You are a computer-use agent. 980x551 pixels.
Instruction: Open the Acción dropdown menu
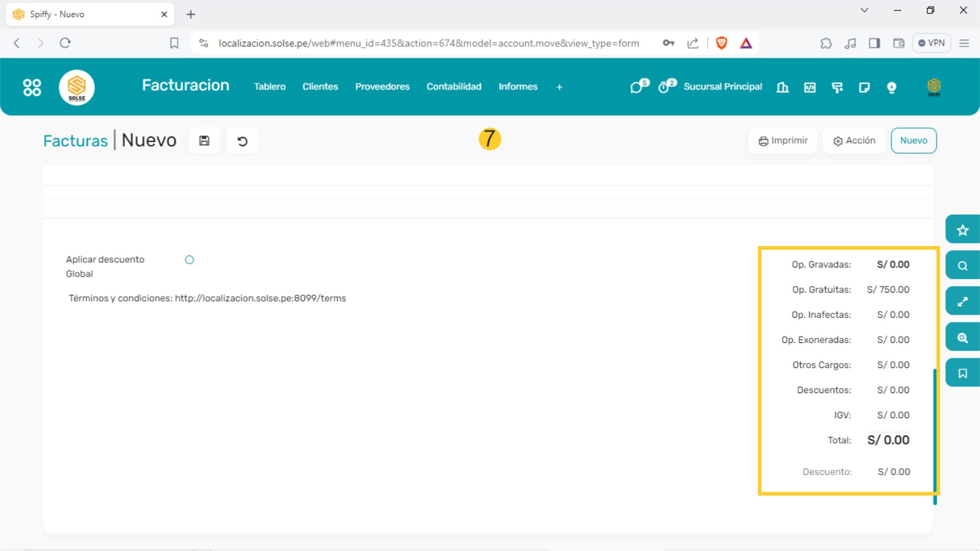tap(854, 141)
